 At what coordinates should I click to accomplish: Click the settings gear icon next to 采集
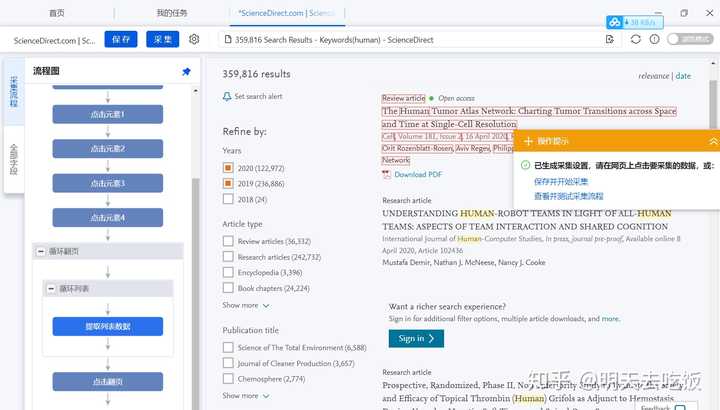coord(194,39)
